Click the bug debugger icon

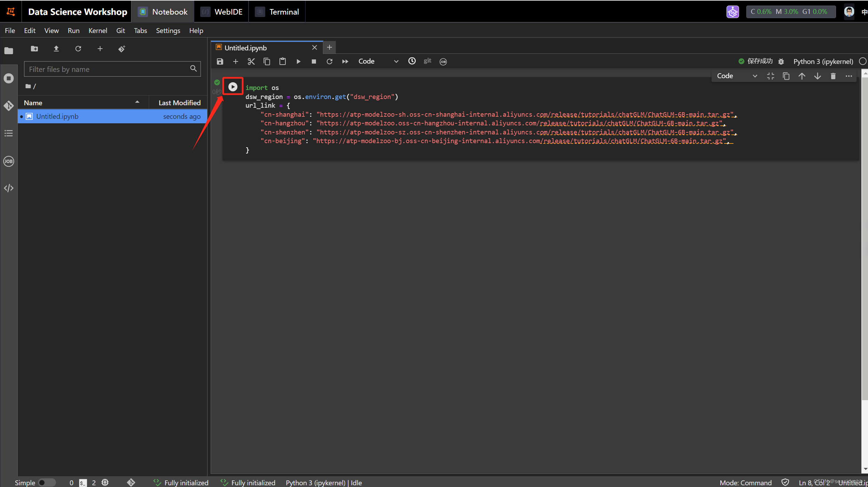781,61
